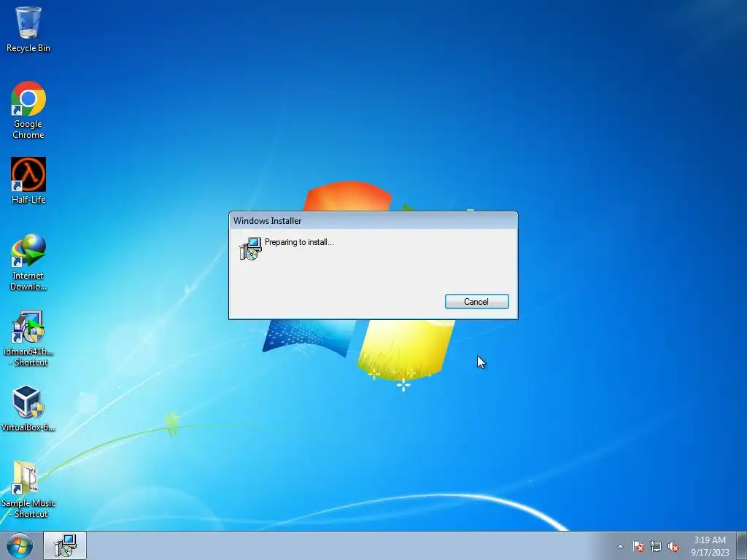Click the Windows Installer taskbar button

65,545
